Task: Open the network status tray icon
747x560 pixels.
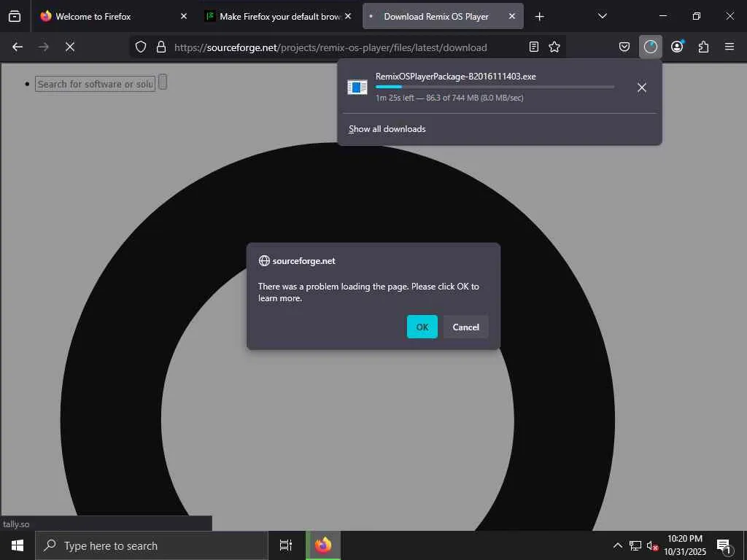Action: [635, 545]
